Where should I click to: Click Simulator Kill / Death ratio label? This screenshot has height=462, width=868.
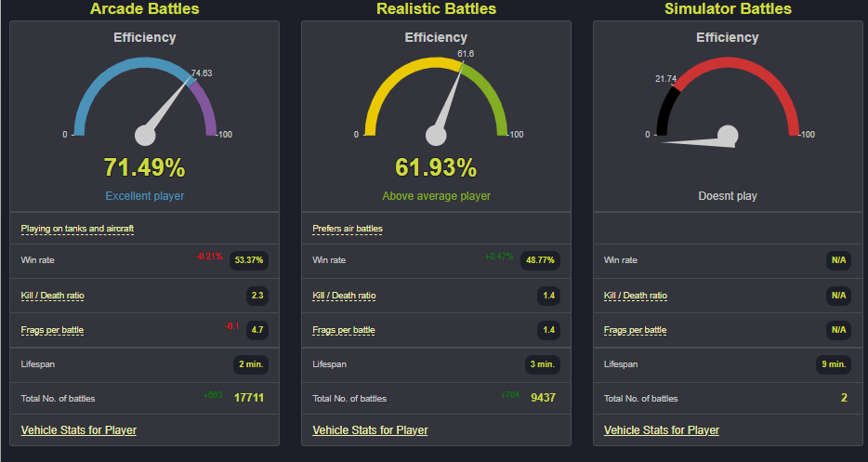[636, 296]
